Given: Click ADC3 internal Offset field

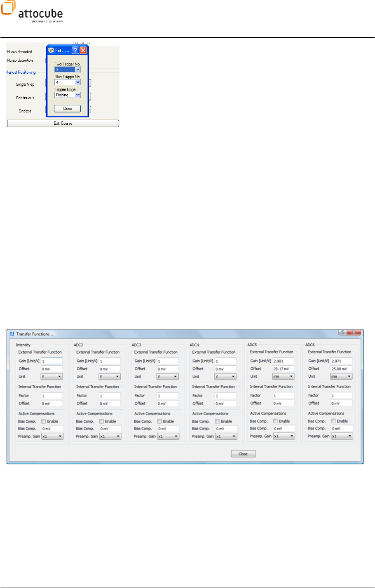Looking at the screenshot, I should click(x=167, y=404).
